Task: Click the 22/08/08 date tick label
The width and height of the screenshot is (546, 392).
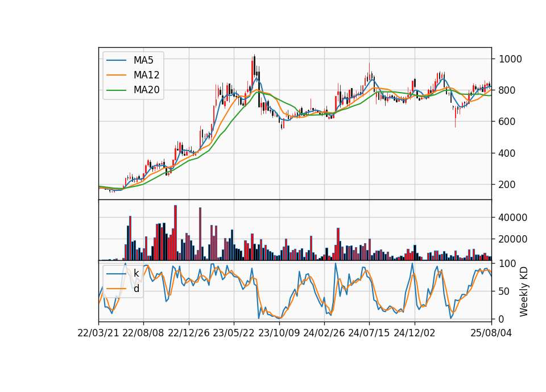Action: tap(143, 333)
